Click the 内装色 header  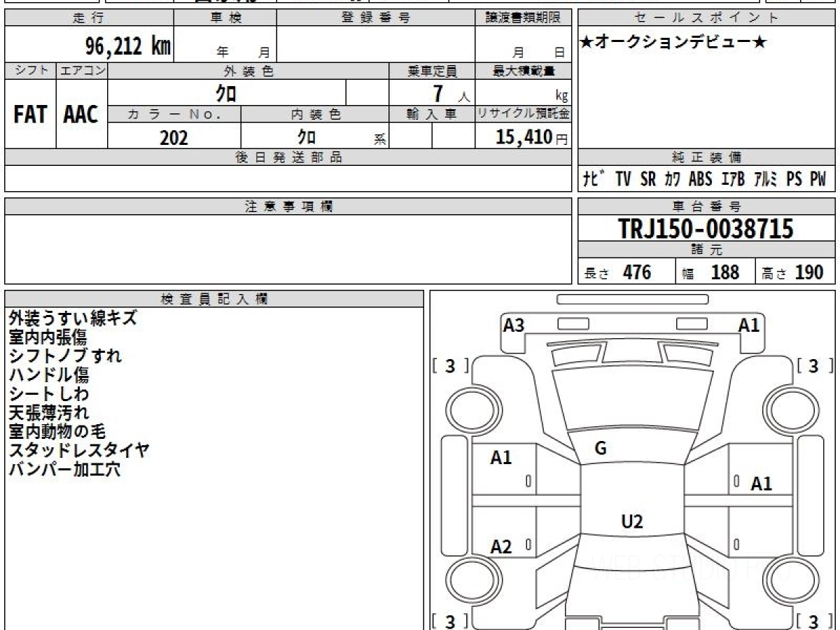315,115
